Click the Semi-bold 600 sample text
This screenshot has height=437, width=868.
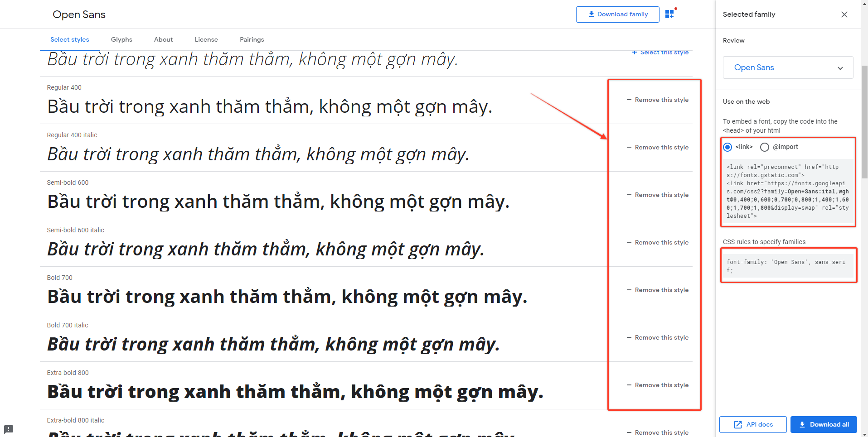pos(278,202)
